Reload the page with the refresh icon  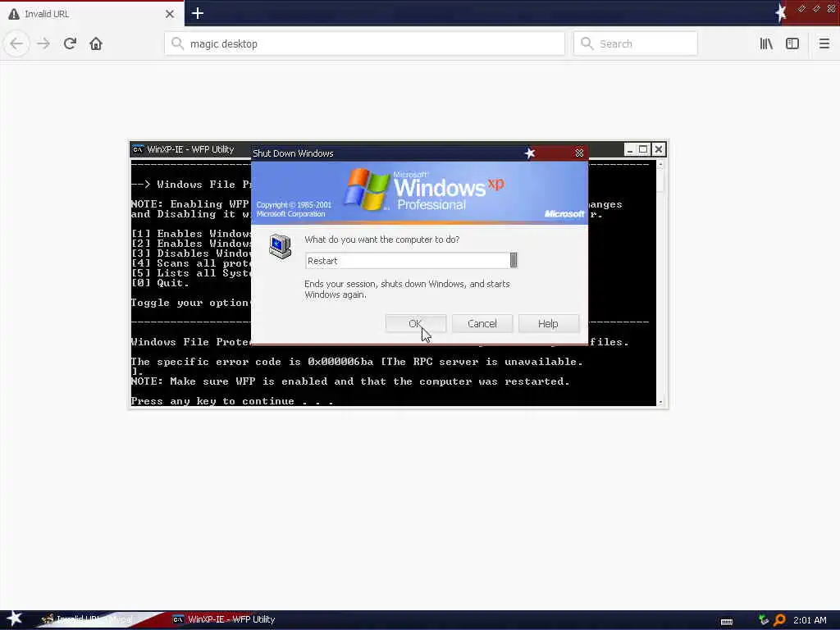70,43
